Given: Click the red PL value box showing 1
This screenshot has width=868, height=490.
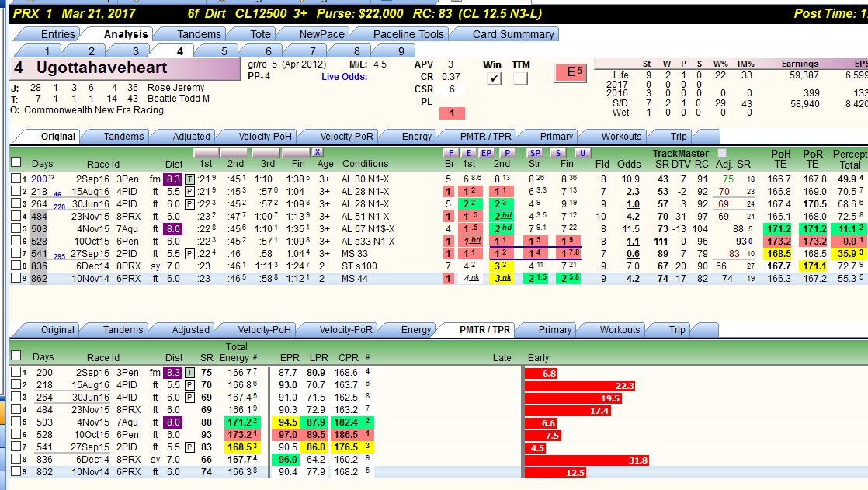Looking at the screenshot, I should coord(452,113).
